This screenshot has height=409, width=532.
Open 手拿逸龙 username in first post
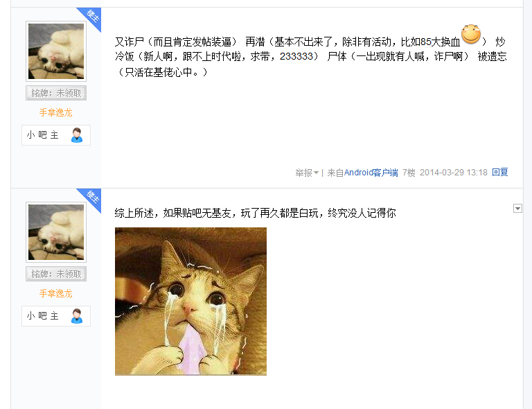point(56,112)
